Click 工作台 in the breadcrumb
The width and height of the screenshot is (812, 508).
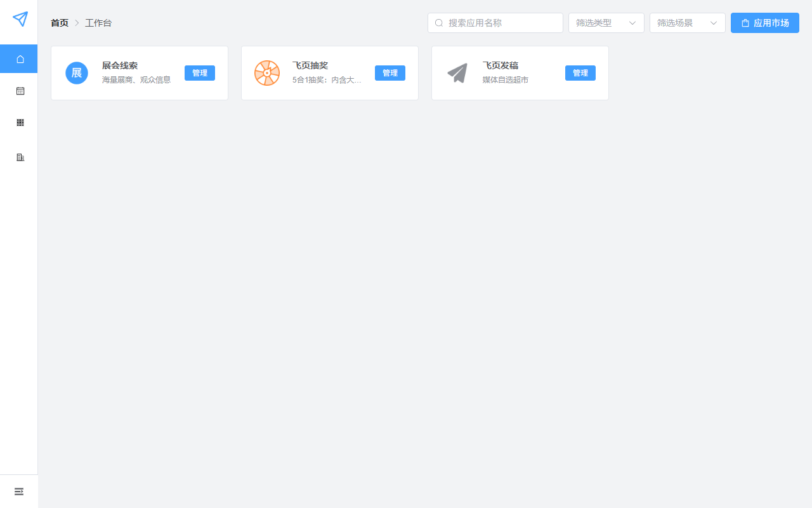98,23
